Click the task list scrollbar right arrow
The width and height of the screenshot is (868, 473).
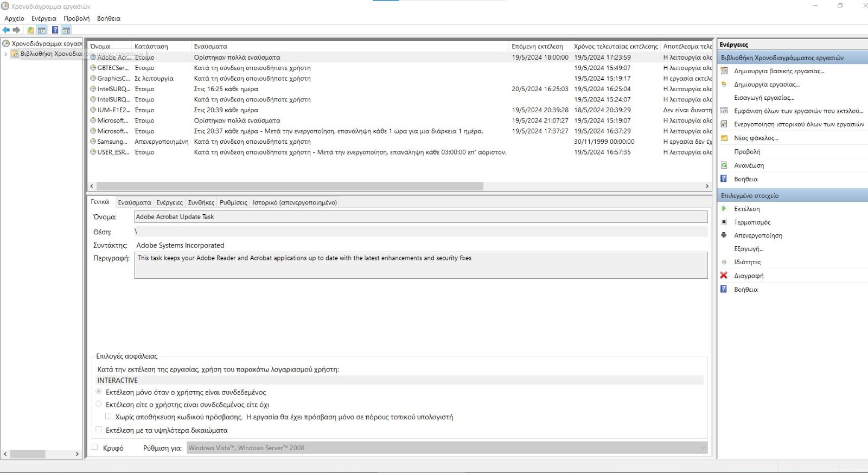707,186
